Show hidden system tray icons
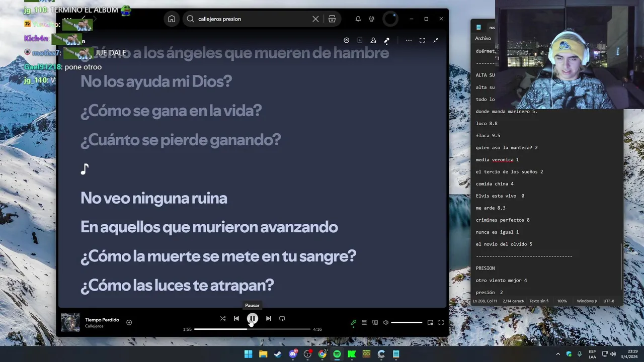This screenshot has width=644, height=362. [557, 354]
